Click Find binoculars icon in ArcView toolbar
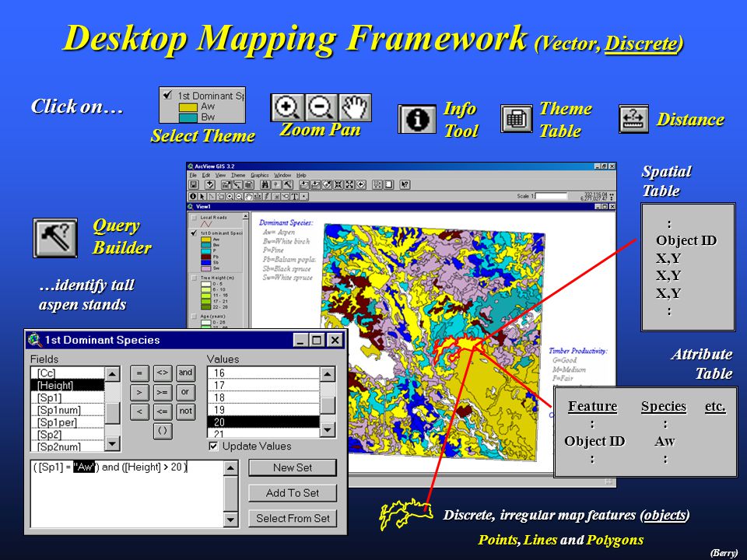This screenshot has height=560, width=747. click(x=265, y=185)
